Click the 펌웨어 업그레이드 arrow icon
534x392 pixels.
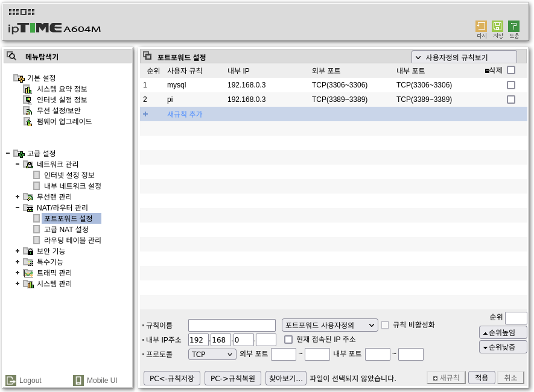coord(28,122)
